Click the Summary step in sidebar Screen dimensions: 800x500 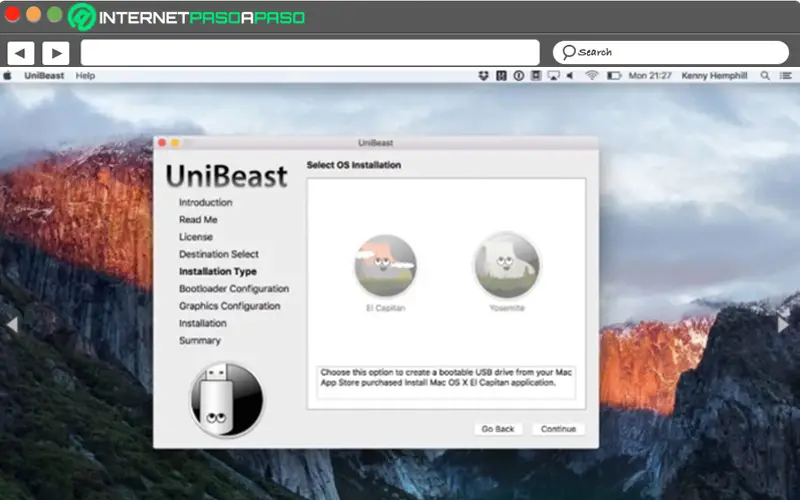point(199,341)
